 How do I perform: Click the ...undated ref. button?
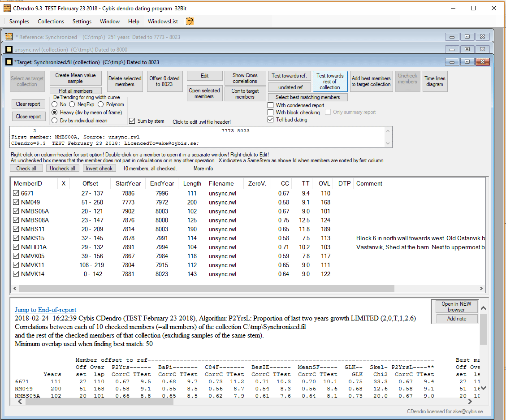tap(289, 87)
